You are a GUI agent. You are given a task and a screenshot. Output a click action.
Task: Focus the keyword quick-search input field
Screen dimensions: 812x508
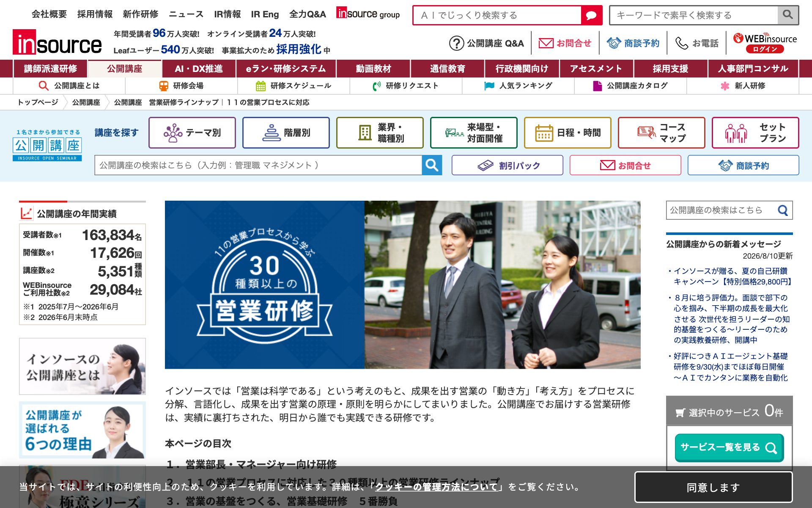coord(694,15)
